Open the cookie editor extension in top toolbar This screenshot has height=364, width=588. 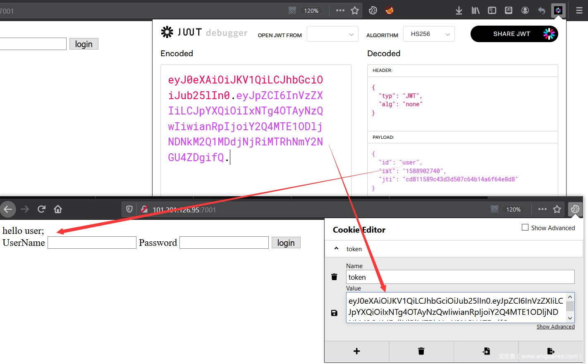point(373,11)
